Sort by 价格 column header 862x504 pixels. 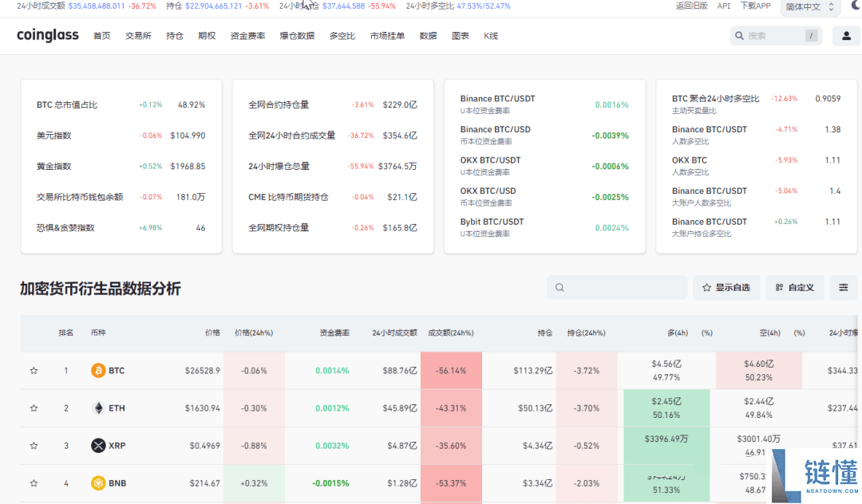tap(213, 333)
